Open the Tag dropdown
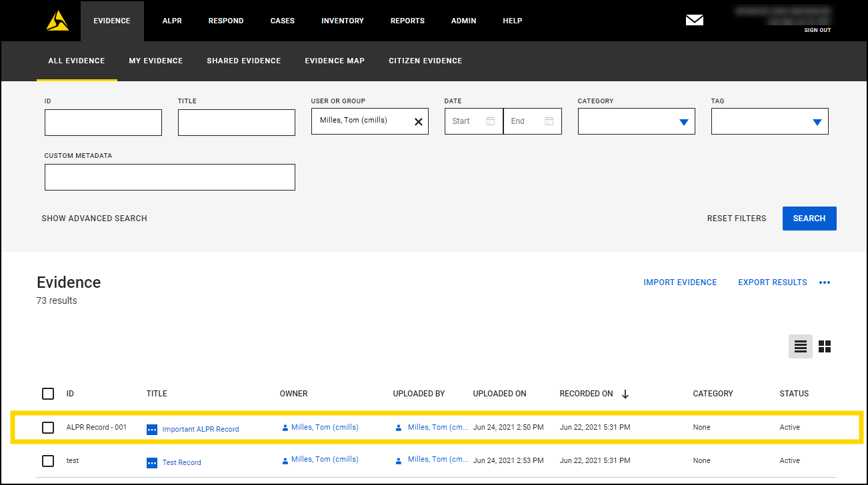The image size is (868, 485). point(817,121)
